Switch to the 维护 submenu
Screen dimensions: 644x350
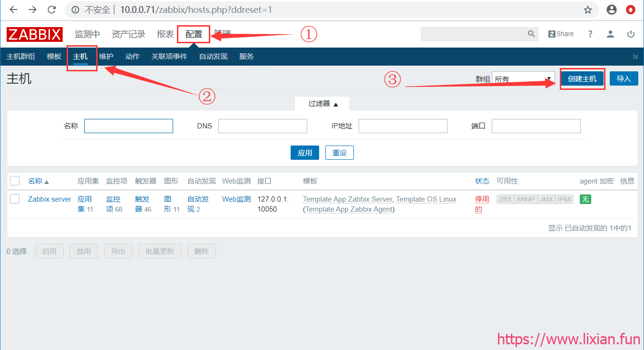[107, 57]
